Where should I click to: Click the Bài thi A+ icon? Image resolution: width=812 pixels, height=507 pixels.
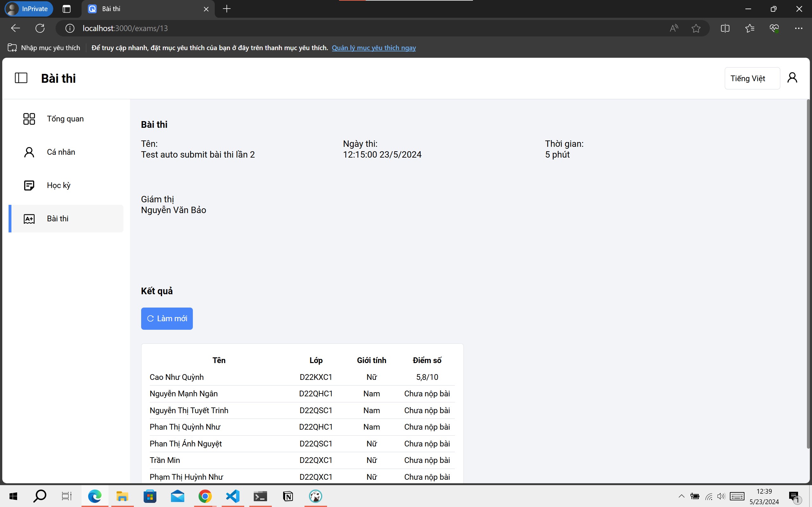tap(29, 219)
